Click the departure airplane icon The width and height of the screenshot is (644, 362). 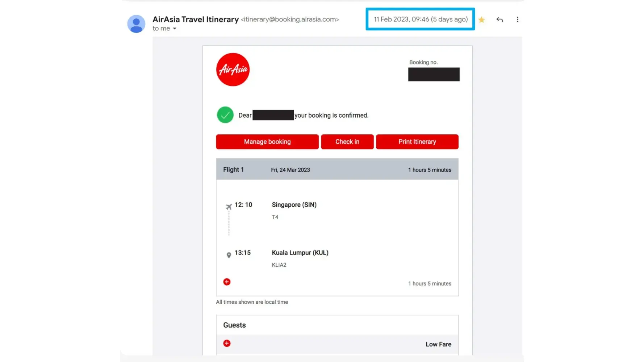point(229,207)
